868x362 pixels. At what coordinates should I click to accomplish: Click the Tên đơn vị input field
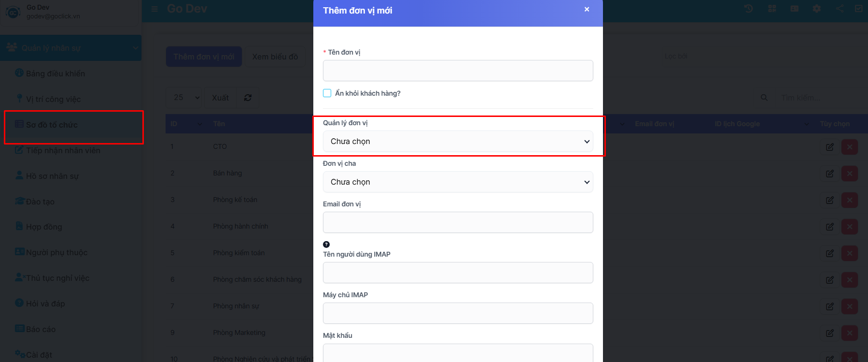tap(458, 71)
